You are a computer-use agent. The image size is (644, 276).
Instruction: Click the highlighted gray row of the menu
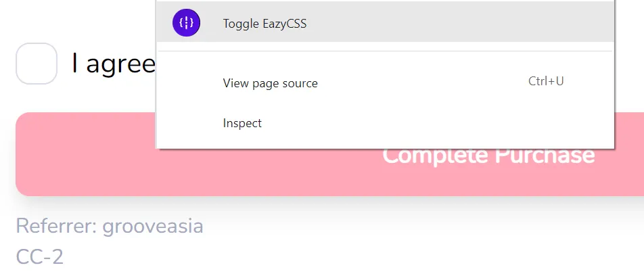[x=386, y=23]
